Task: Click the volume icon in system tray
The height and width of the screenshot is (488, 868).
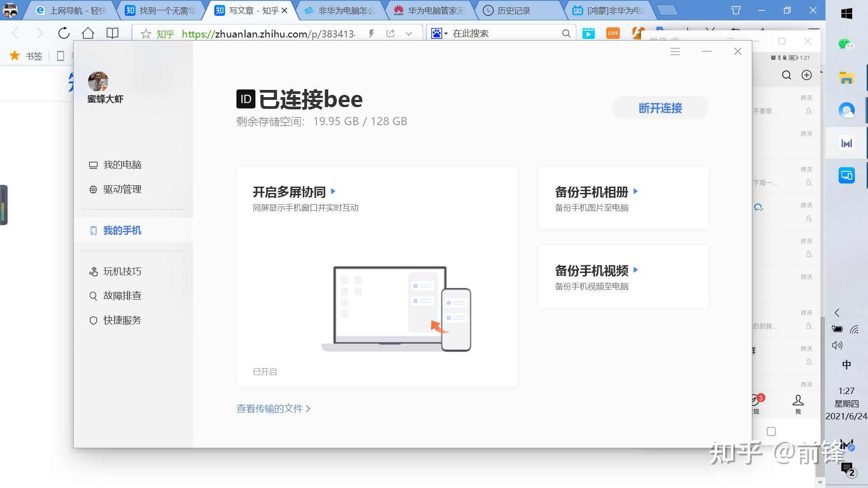Action: click(837, 345)
